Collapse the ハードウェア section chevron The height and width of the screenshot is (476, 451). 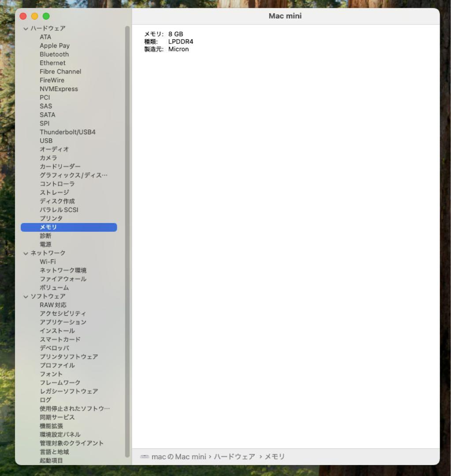(x=26, y=29)
